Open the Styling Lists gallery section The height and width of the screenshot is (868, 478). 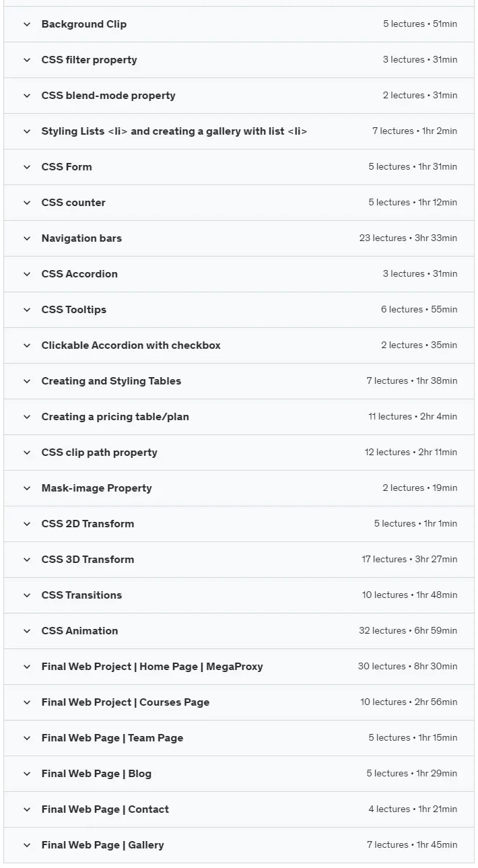pos(239,131)
